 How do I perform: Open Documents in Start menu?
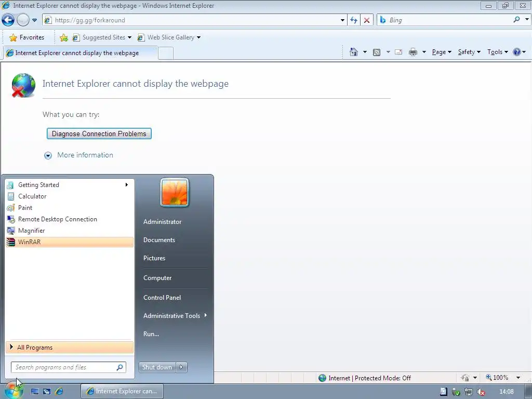click(159, 240)
